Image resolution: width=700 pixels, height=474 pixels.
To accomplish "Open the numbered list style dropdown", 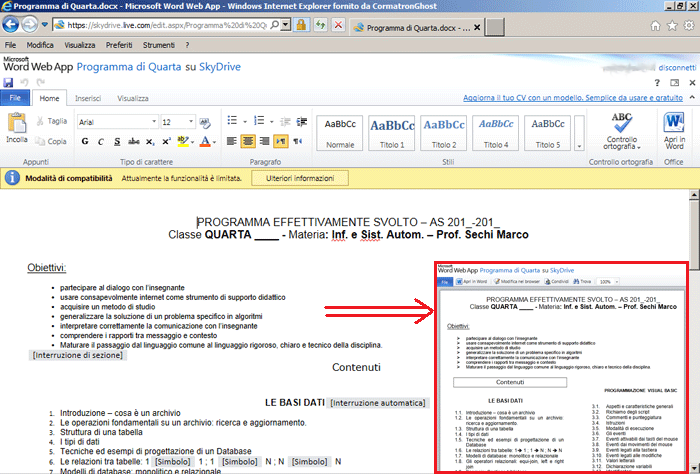I will pyautogui.click(x=271, y=121).
